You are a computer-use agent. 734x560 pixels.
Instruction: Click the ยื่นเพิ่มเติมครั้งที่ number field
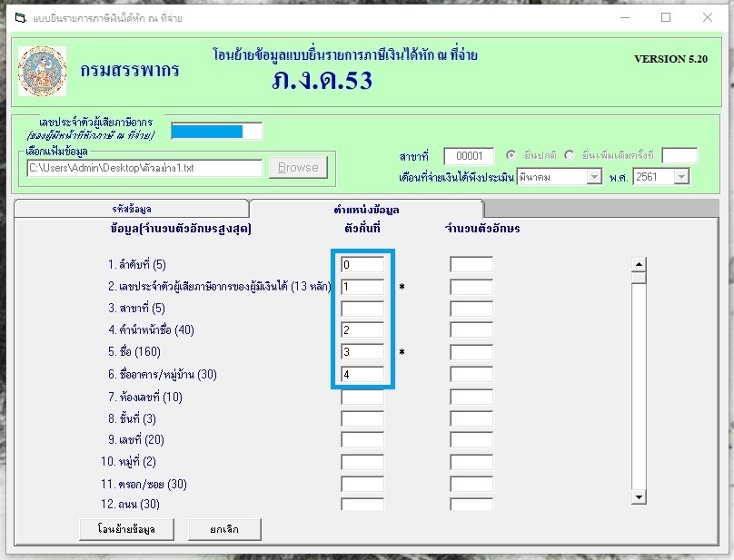point(679,155)
